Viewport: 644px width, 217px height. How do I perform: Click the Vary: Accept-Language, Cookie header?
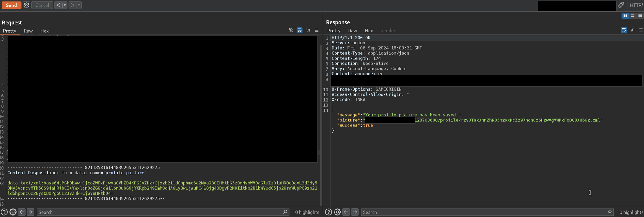point(369,69)
